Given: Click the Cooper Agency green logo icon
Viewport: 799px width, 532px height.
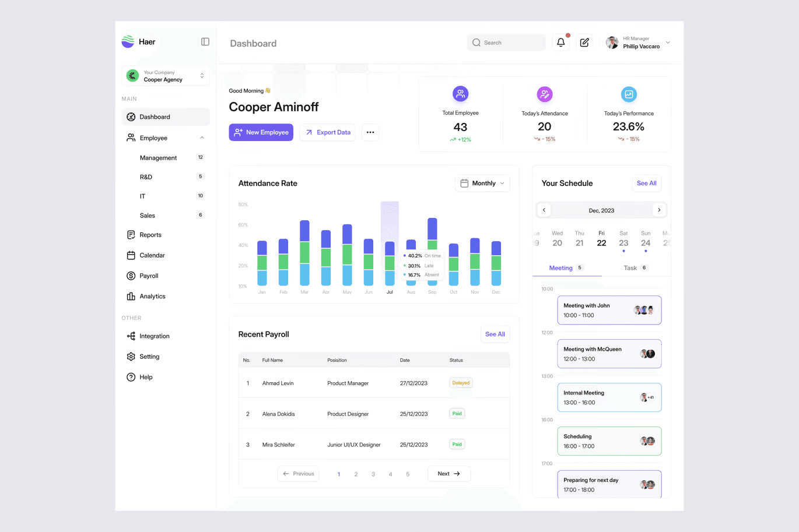Looking at the screenshot, I should tap(132, 76).
